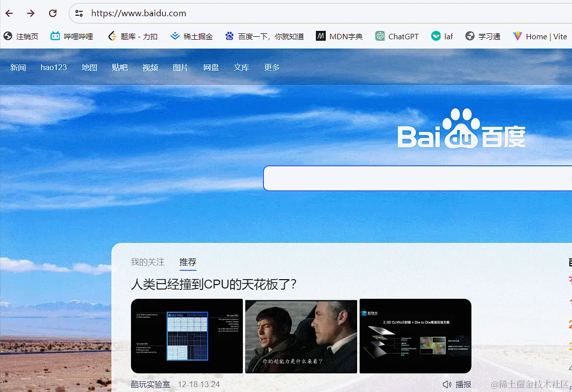Image resolution: width=572 pixels, height=392 pixels.
Task: Open article 人类已经撞到CPU的天花板了?
Action: coord(214,284)
